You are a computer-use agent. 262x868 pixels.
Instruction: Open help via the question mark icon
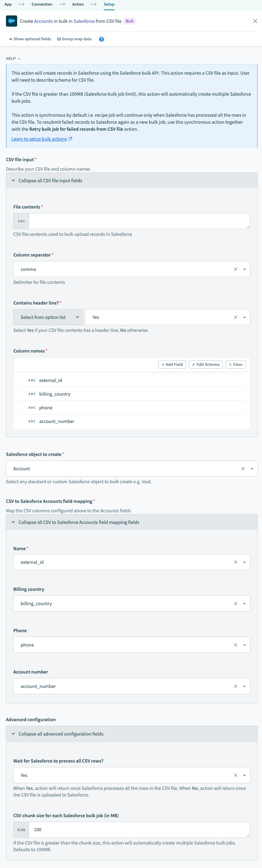[101, 39]
